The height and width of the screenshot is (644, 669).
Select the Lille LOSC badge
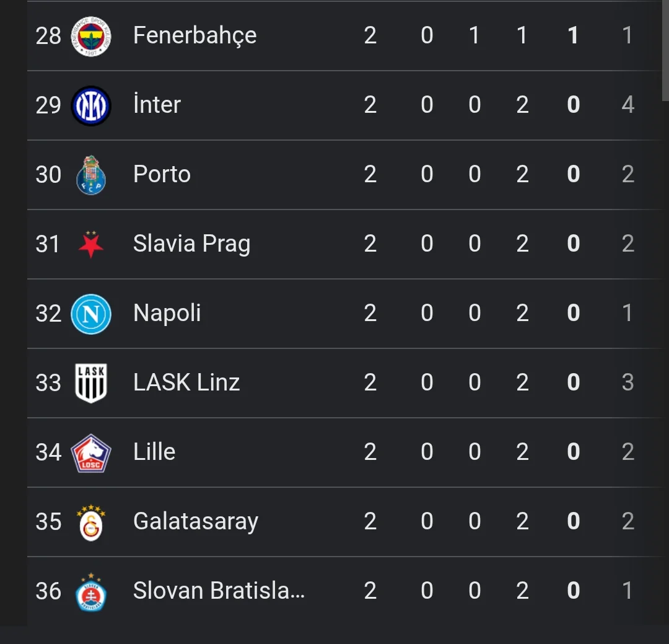(x=91, y=453)
